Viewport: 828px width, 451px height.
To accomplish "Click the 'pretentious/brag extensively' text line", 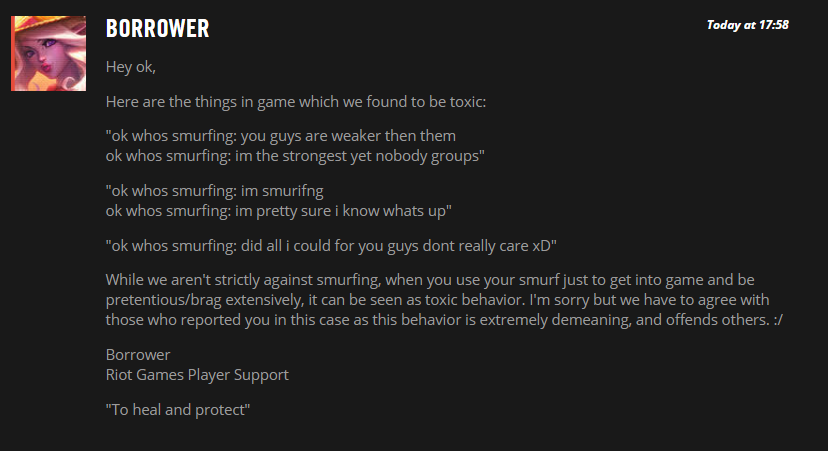I will click(x=437, y=299).
